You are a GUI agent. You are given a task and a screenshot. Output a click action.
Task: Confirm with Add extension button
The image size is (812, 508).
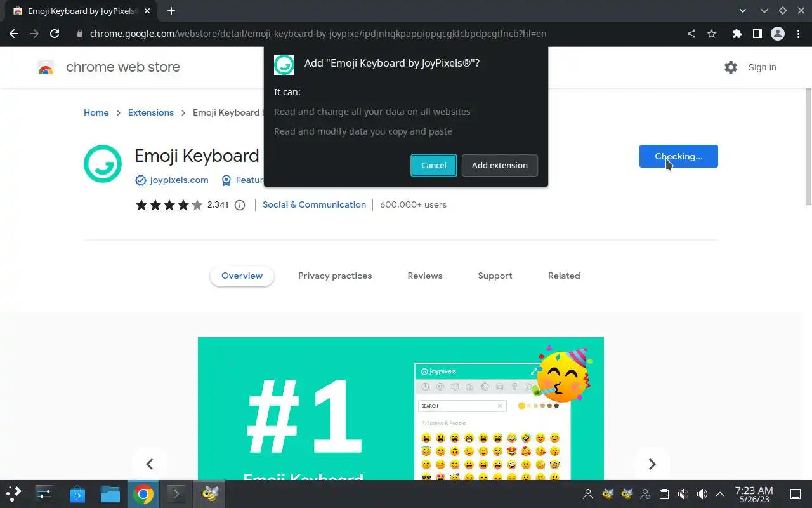(500, 165)
